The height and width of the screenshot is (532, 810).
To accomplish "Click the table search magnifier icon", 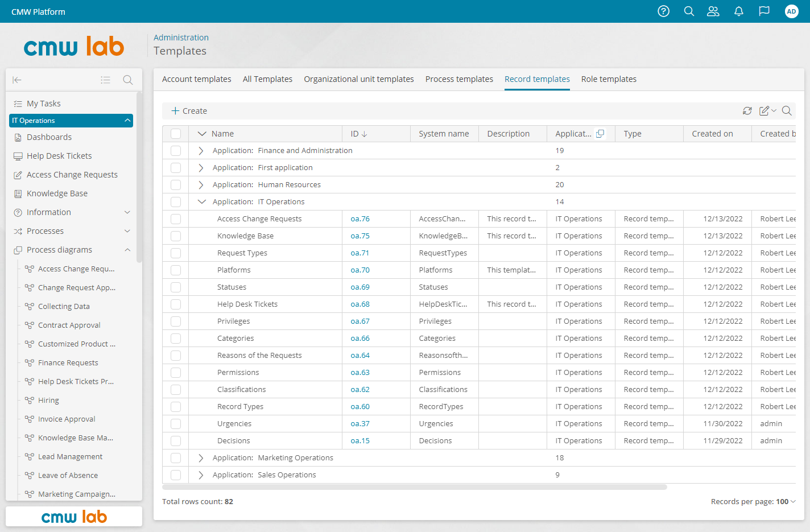I will point(787,111).
